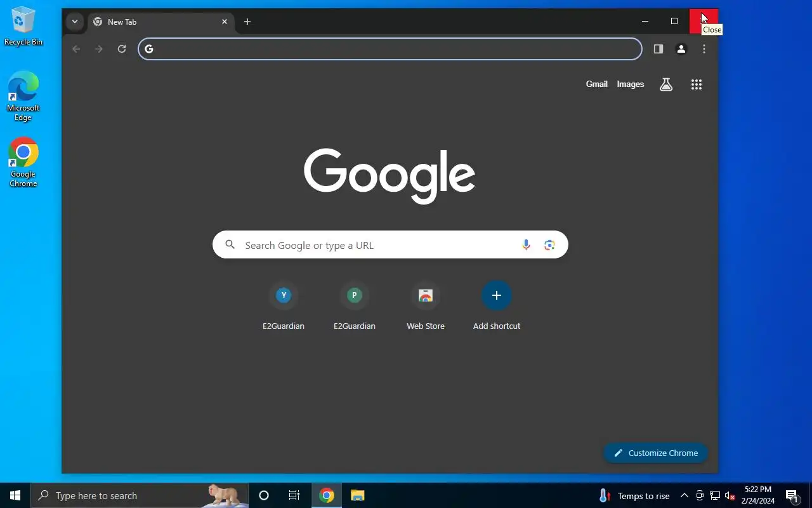Open the E2Guardian shortcut with P icon
The image size is (812, 508).
coord(355,307)
